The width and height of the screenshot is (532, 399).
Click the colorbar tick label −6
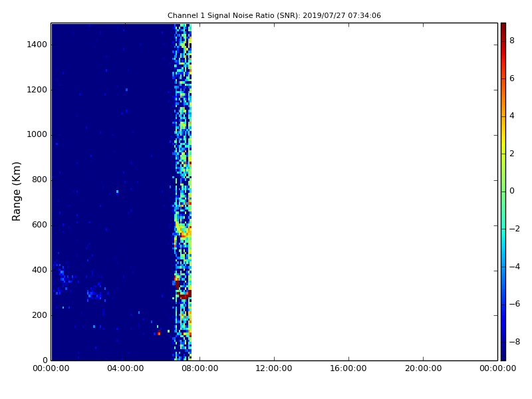pos(515,304)
